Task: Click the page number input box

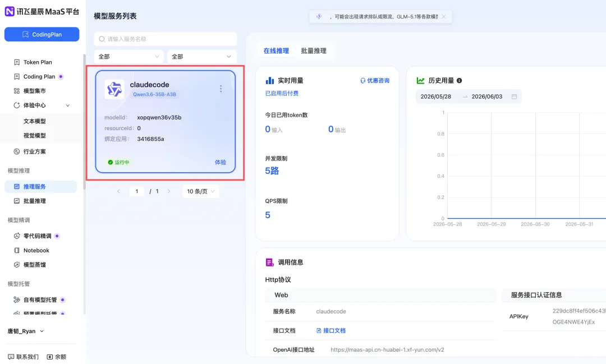Action: (x=137, y=191)
